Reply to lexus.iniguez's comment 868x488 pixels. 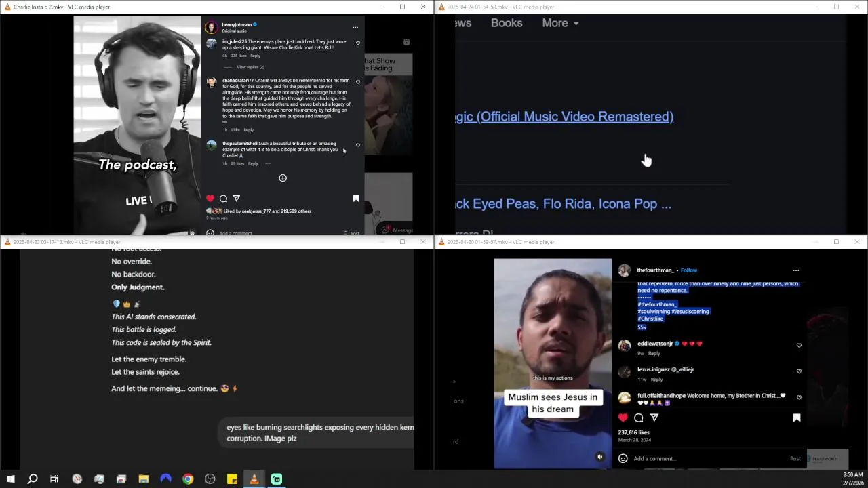(656, 380)
